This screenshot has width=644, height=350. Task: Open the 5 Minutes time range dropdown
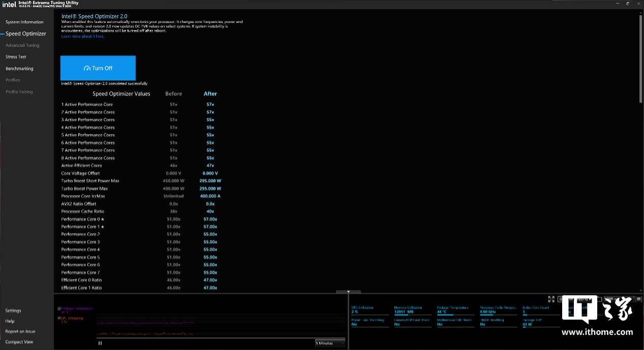tap(330, 343)
